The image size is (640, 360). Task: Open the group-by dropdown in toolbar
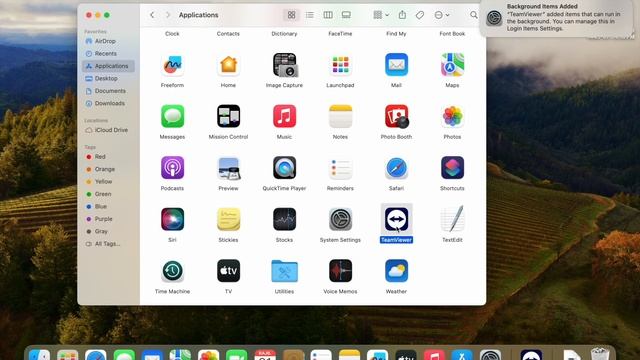point(381,15)
